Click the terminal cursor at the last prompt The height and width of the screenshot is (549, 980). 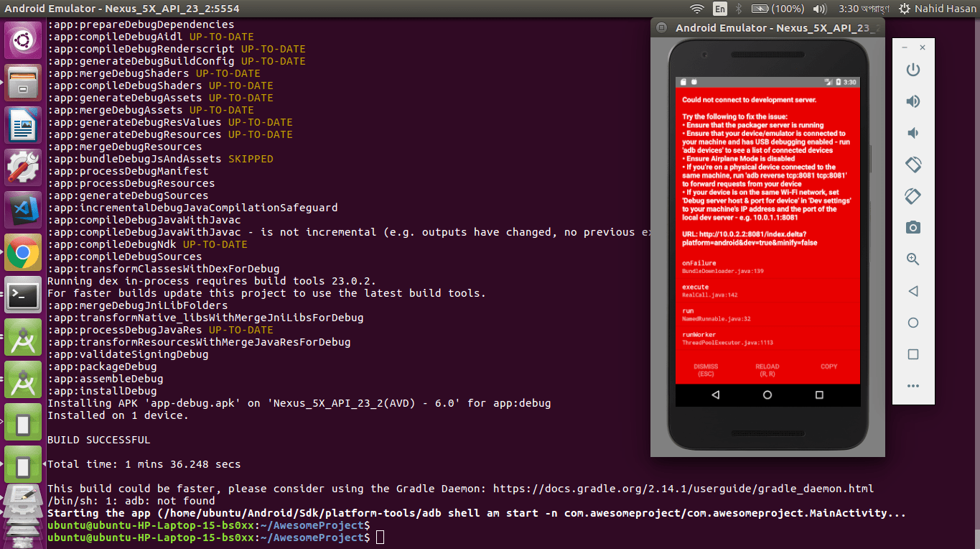pyautogui.click(x=381, y=538)
